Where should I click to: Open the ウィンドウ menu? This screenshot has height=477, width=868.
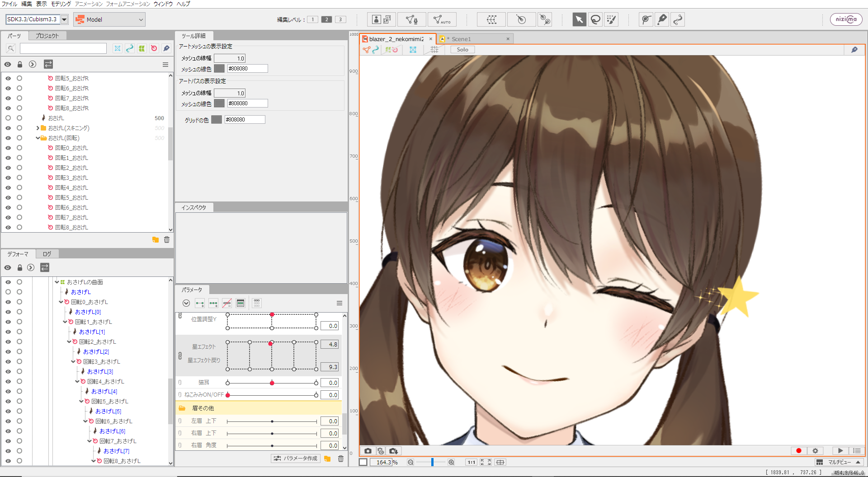tap(163, 4)
